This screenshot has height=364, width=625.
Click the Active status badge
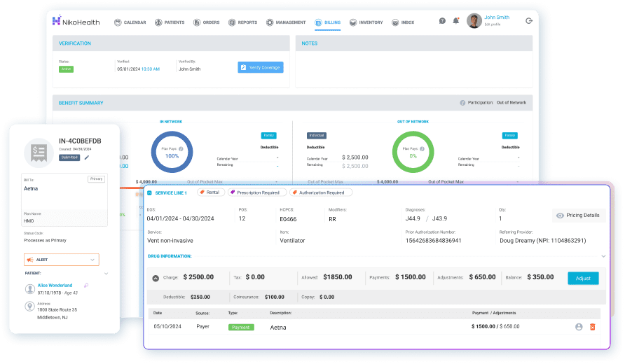tap(66, 69)
